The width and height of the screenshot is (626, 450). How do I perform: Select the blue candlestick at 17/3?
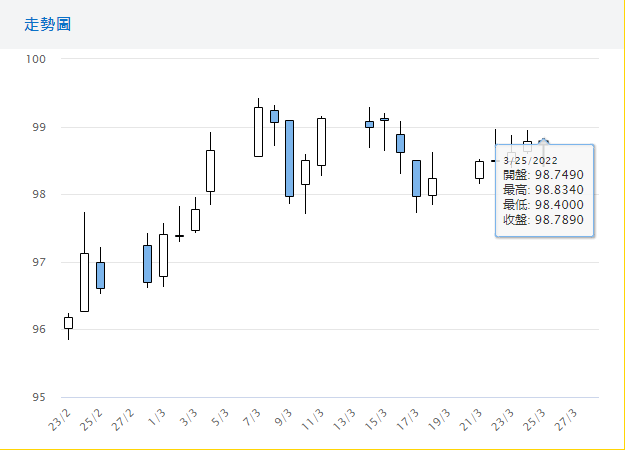point(416,178)
